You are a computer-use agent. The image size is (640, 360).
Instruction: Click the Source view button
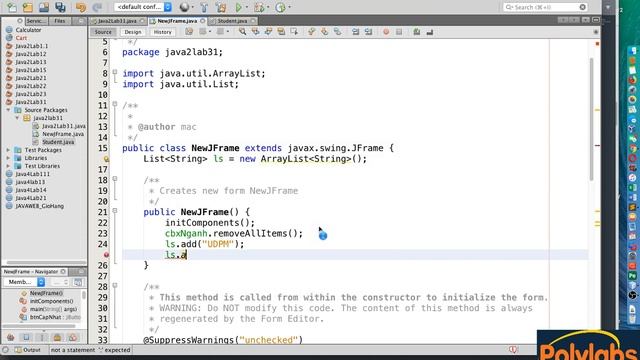(103, 32)
